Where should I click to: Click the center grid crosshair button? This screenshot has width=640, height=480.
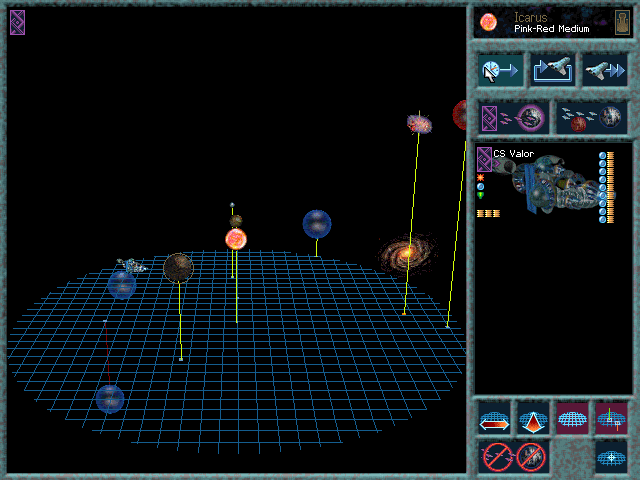[x=611, y=457]
